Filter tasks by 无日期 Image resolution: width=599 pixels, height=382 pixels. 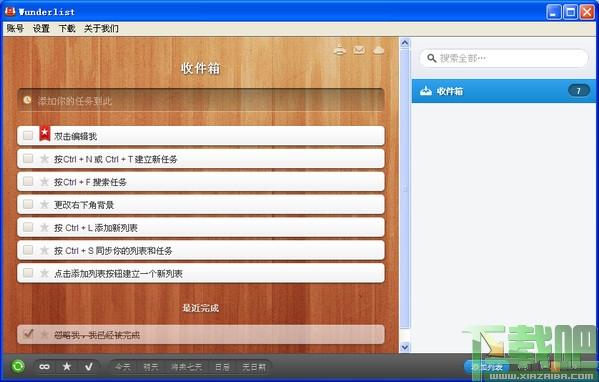254,367
